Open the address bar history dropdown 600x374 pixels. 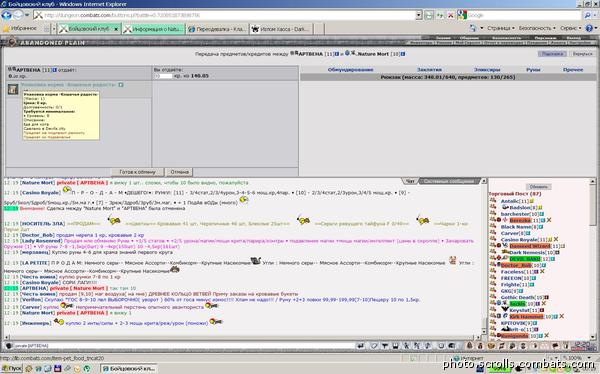click(x=419, y=15)
